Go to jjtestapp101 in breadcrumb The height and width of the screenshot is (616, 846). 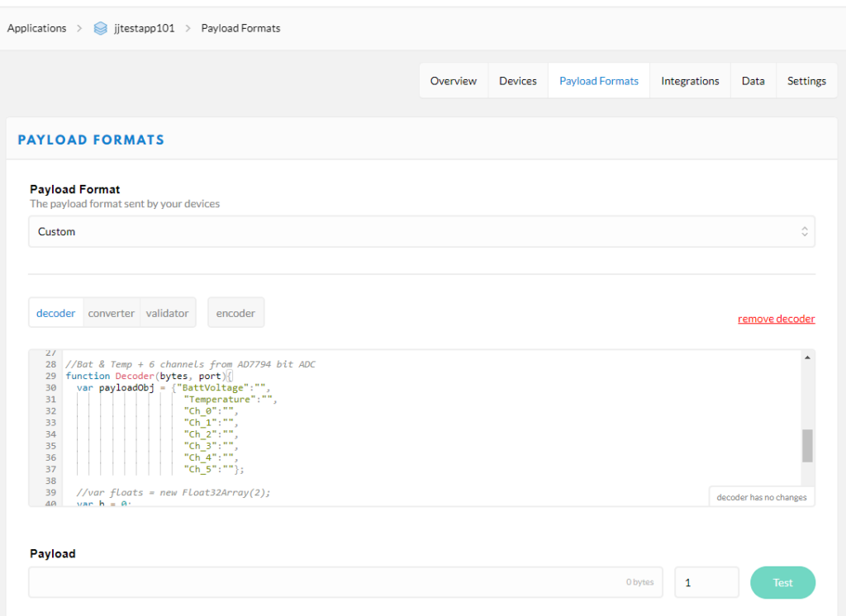point(144,28)
